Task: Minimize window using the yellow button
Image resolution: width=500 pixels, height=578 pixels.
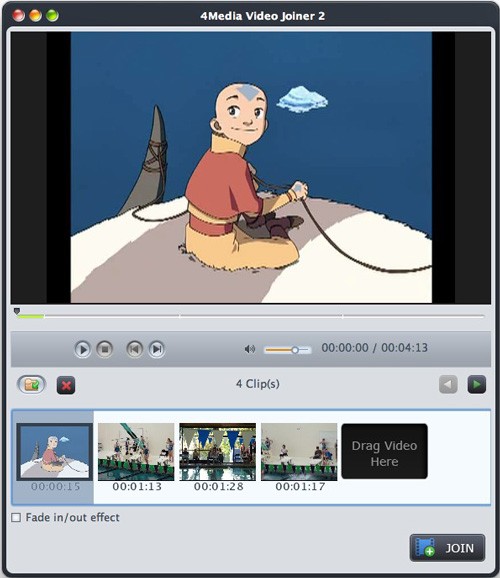Action: (35, 15)
